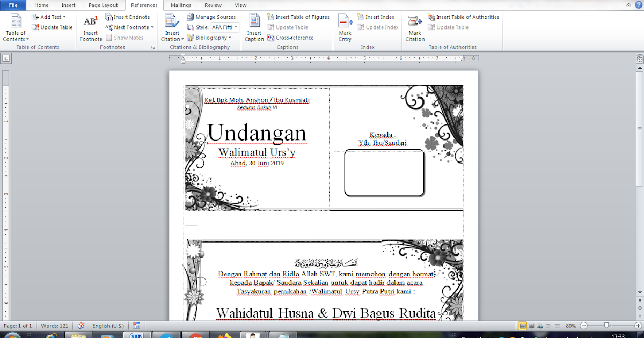Open the View tab
This screenshot has height=338, width=644.
(240, 5)
